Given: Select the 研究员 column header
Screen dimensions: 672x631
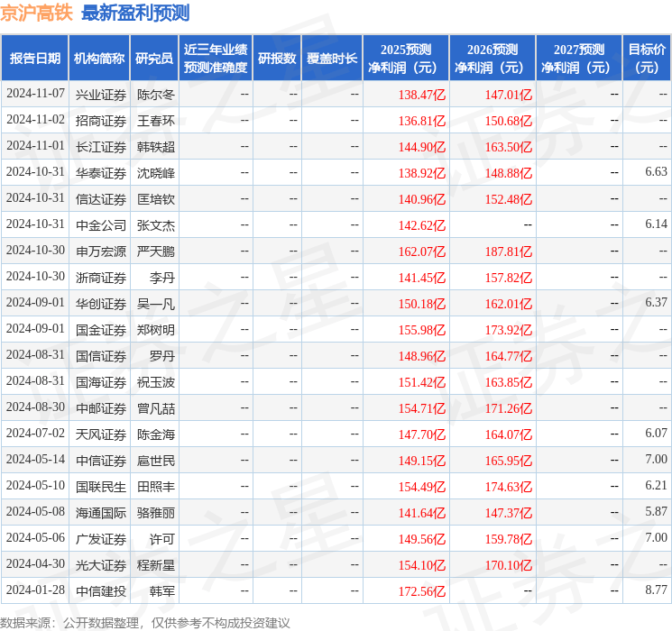Looking at the screenshot, I should pos(154,59).
